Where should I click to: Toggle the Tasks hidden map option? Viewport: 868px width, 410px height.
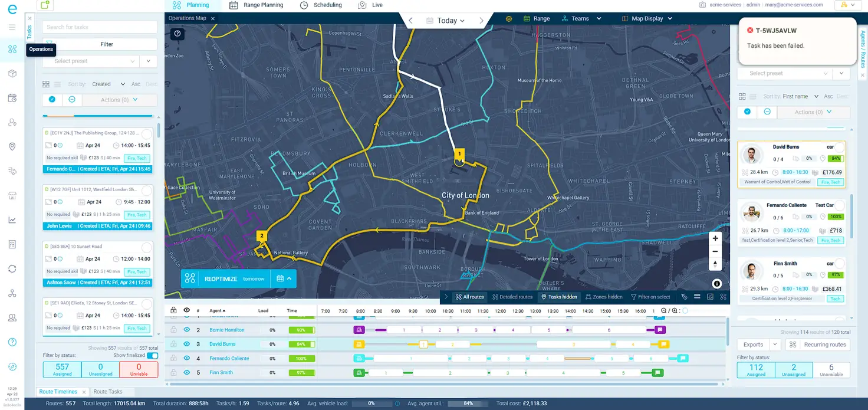(x=559, y=297)
